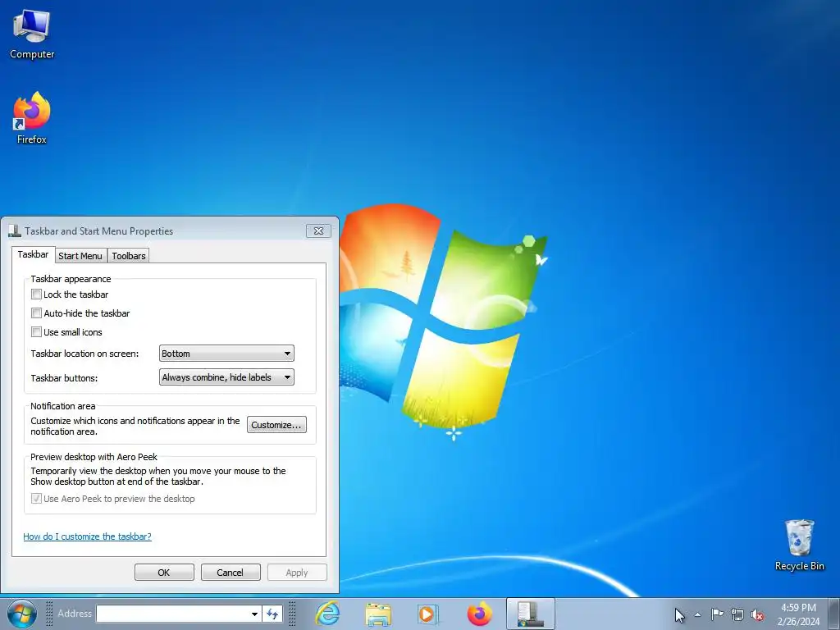The height and width of the screenshot is (630, 840).
Task: Click the dialog title bar icon
Action: click(15, 231)
